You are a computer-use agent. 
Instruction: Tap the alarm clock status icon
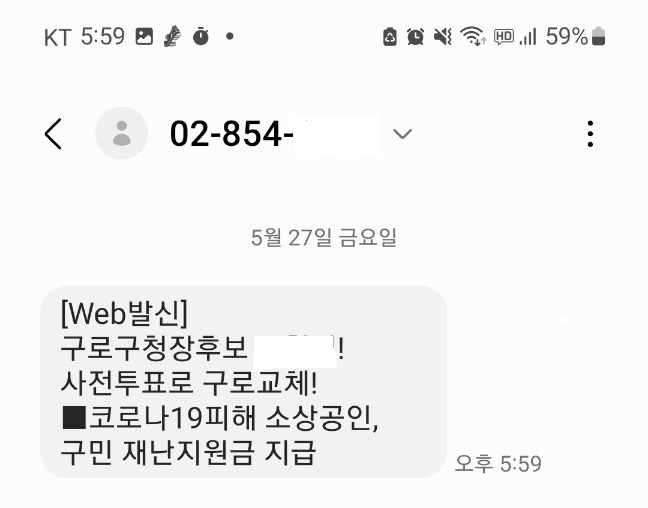coord(415,36)
